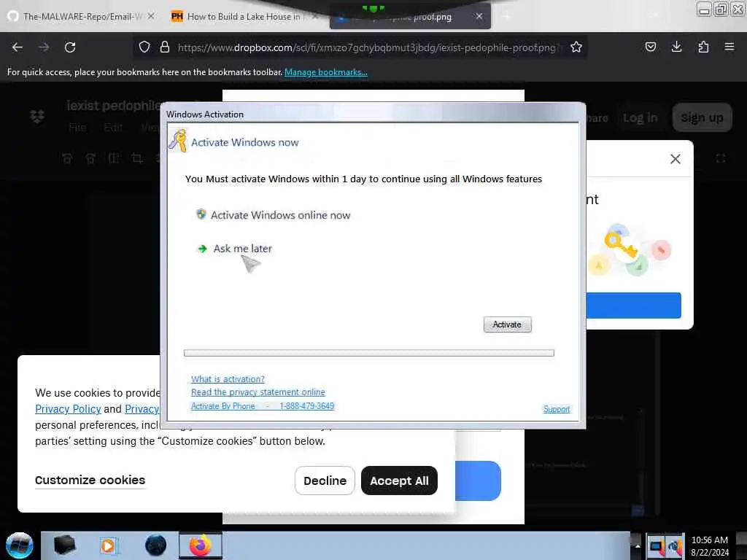Click the blue button in side popup
The image size is (747, 560).
coord(634,306)
